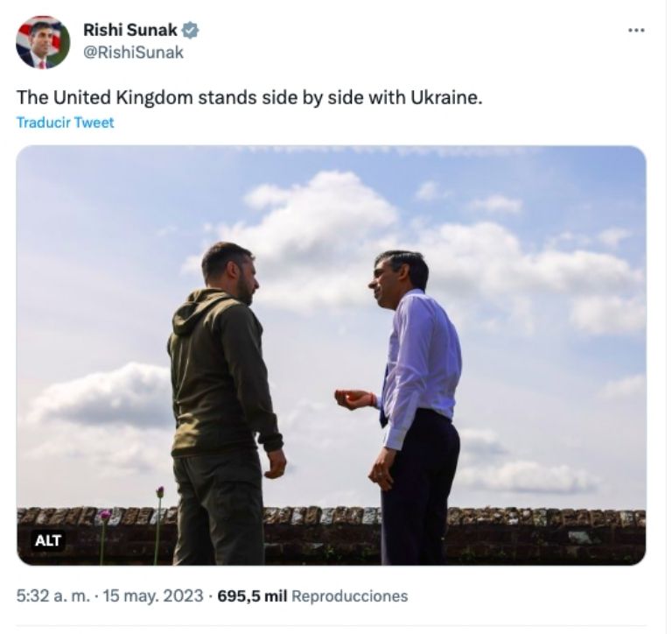Viewport: 672px width, 634px height.
Task: Click the Traducir Tweet link
Action: [x=65, y=123]
